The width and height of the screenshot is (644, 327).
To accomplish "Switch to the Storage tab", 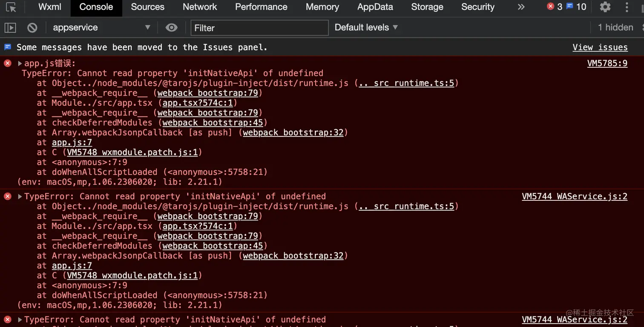I will click(427, 7).
